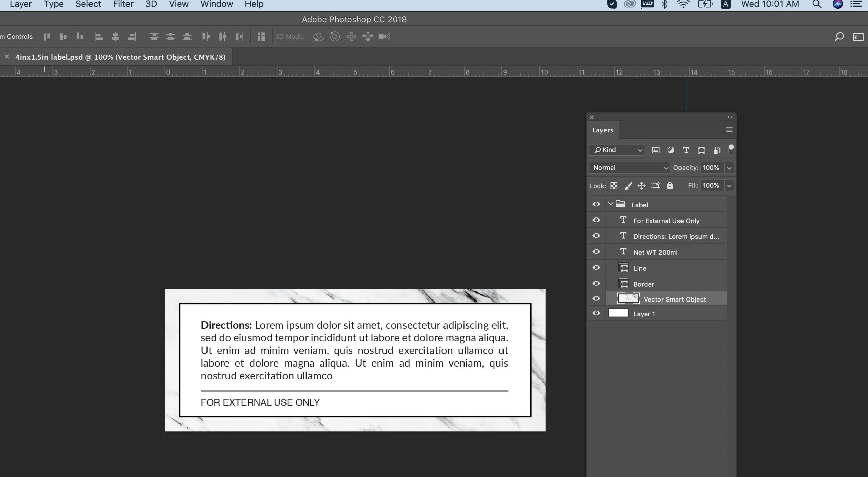Viewport: 868px width, 477px height.
Task: Filter layers by pixel image icon
Action: coord(655,150)
